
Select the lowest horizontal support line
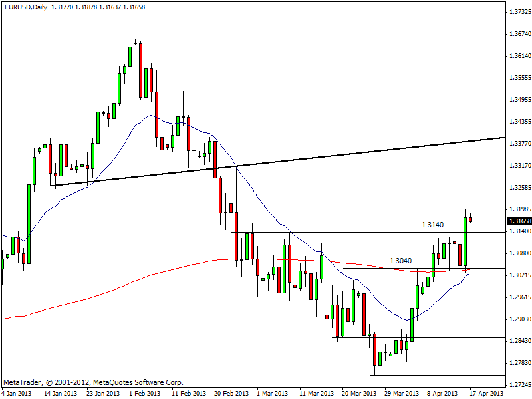pyautogui.click(x=432, y=376)
